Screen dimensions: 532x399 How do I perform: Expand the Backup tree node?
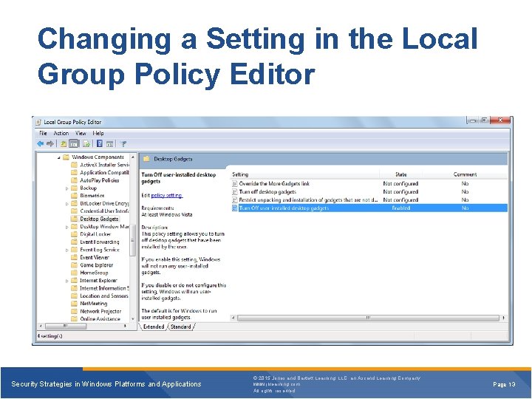coord(66,188)
